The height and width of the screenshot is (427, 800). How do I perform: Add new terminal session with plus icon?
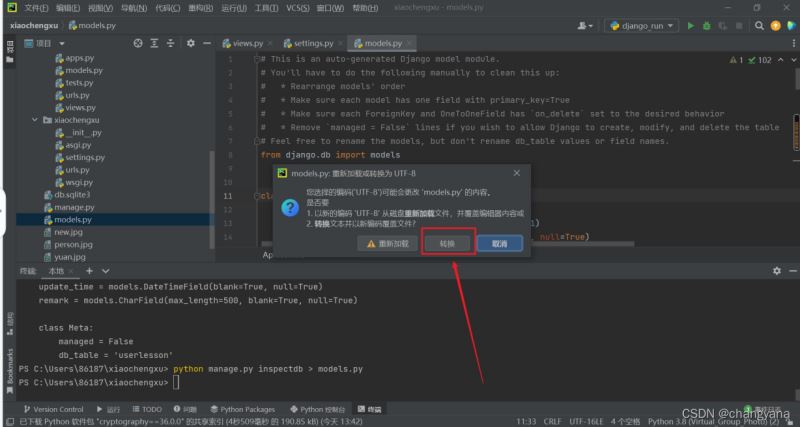pyautogui.click(x=89, y=271)
